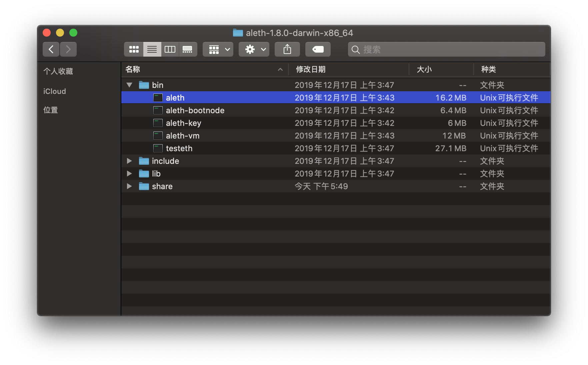The height and width of the screenshot is (365, 588).
Task: Click the window title aleth-1.8.0-darwin-x86_64
Action: (300, 33)
